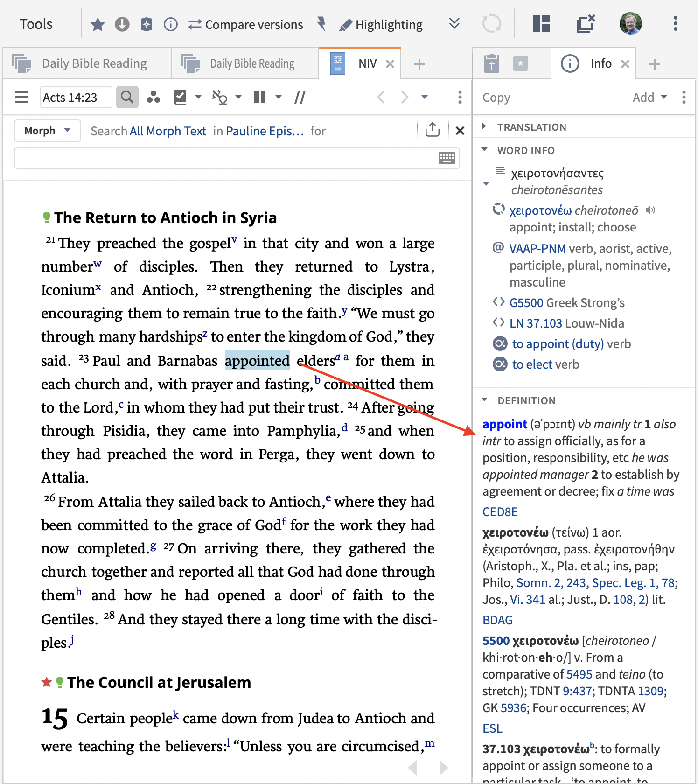Click the favorites star icon in top toolbar

click(98, 24)
